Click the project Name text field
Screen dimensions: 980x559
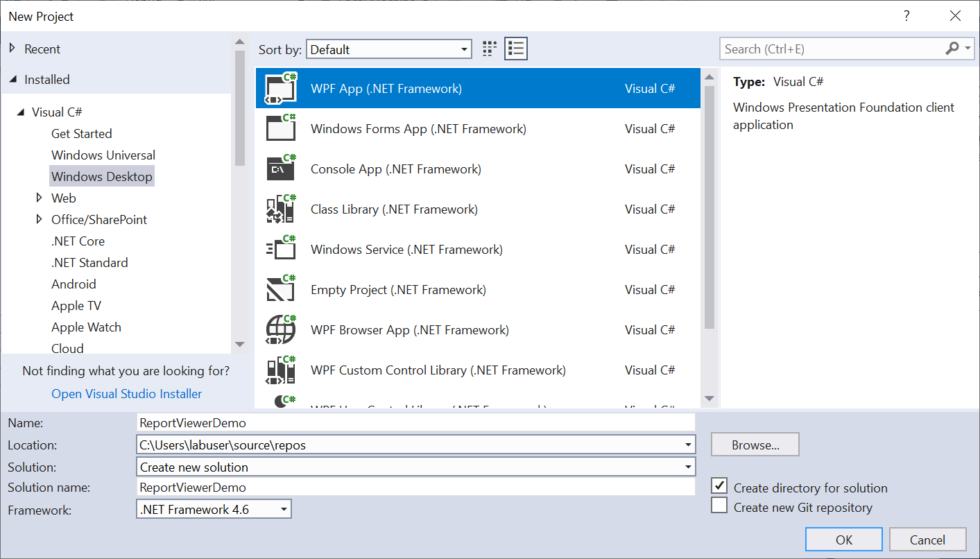[416, 422]
